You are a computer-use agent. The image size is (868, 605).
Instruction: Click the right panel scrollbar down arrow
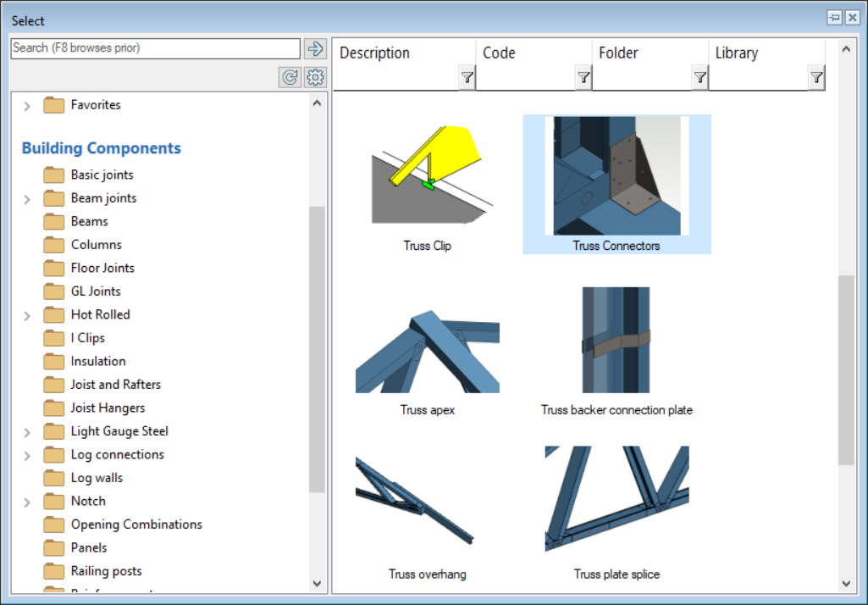pyautogui.click(x=846, y=583)
